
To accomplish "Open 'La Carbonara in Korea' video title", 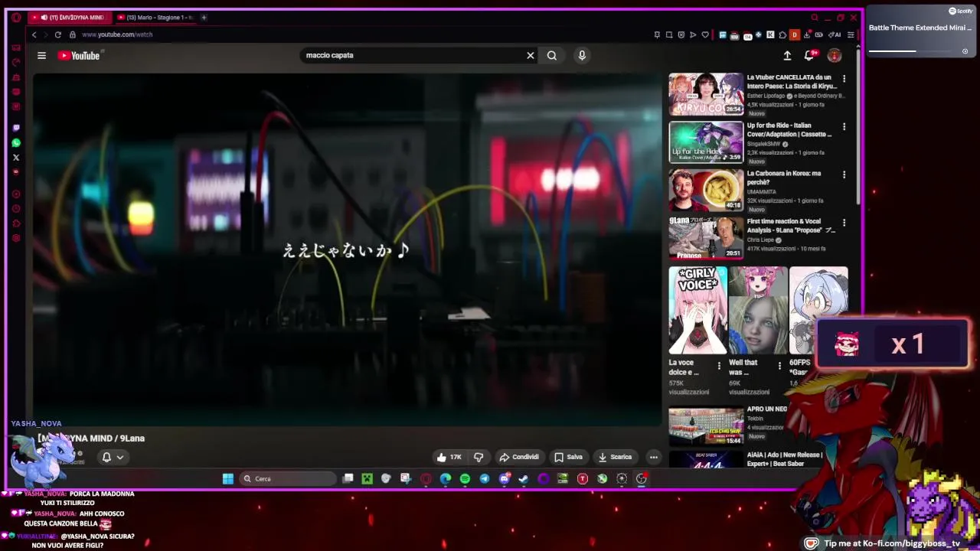I will pos(784,178).
